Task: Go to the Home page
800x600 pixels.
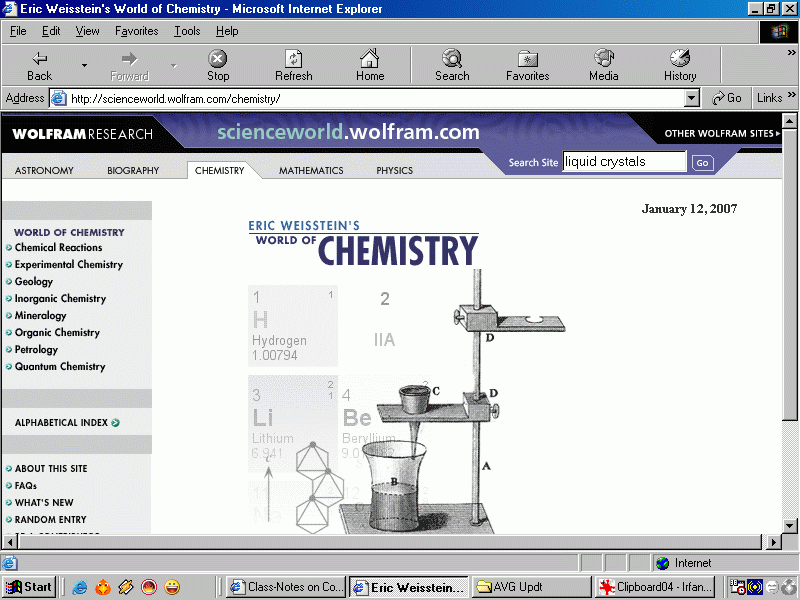Action: (370, 66)
